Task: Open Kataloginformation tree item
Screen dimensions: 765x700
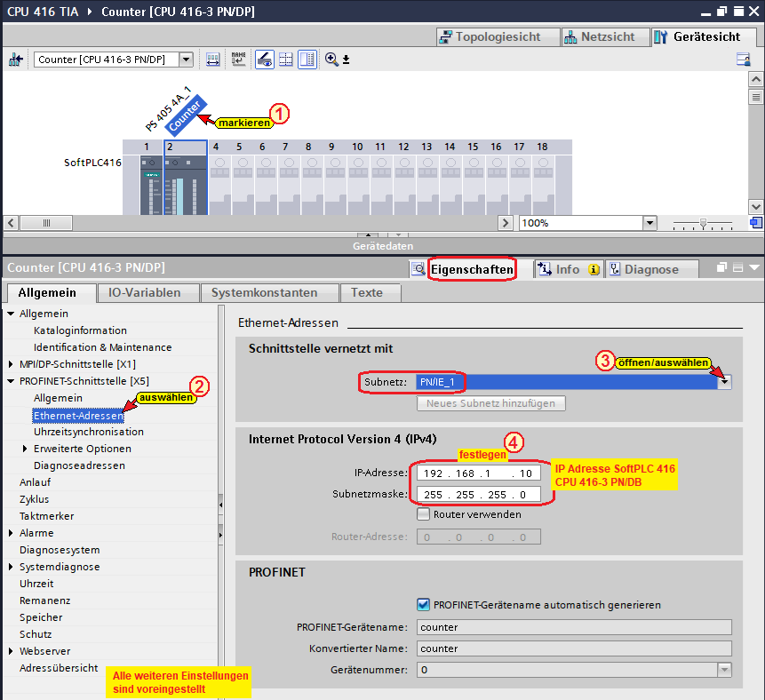Action: click(x=81, y=330)
